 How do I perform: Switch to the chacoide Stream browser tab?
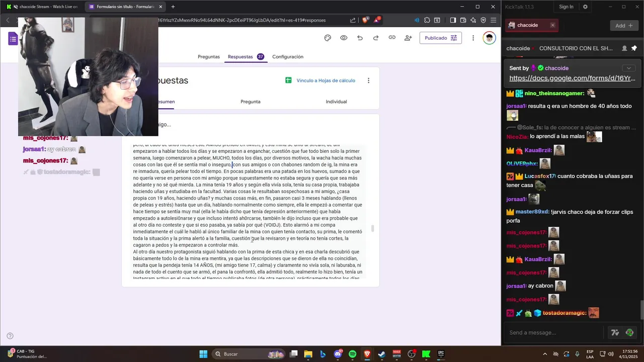click(x=42, y=7)
